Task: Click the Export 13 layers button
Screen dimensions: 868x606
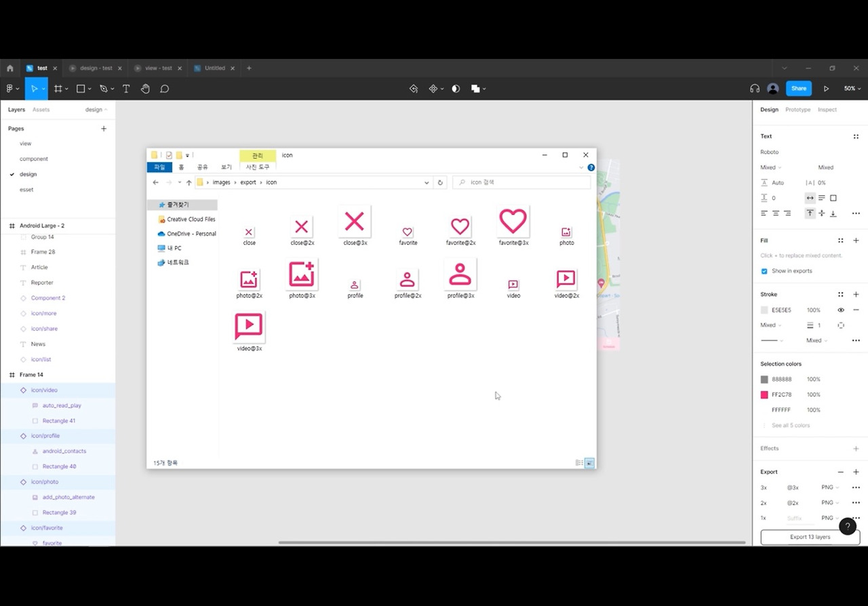Action: [810, 537]
